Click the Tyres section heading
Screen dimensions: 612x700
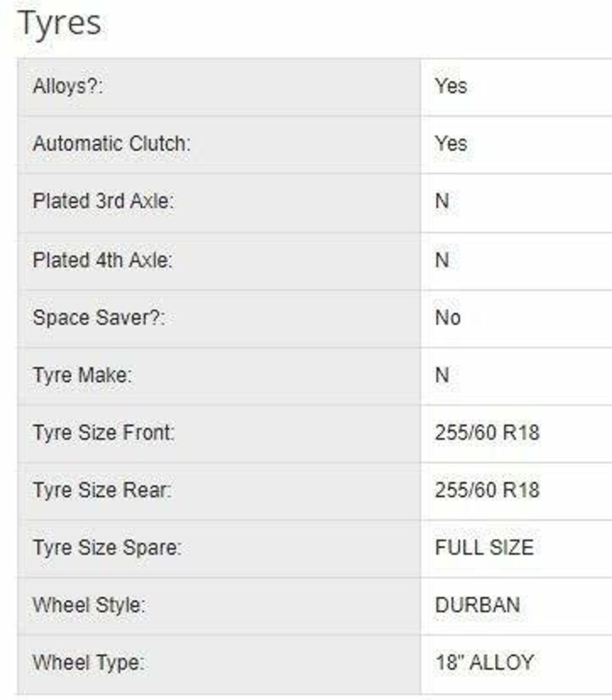(59, 24)
